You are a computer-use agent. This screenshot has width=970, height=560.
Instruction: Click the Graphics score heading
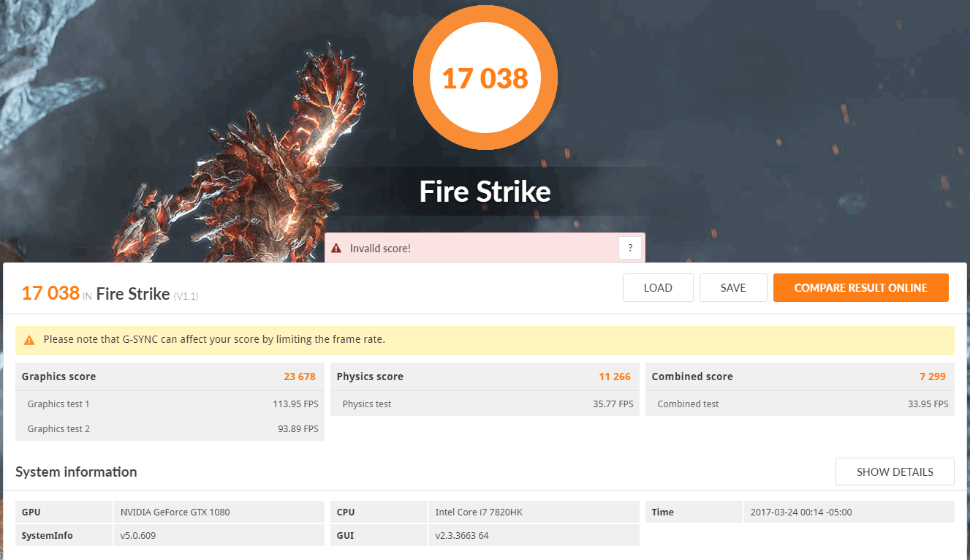58,377
